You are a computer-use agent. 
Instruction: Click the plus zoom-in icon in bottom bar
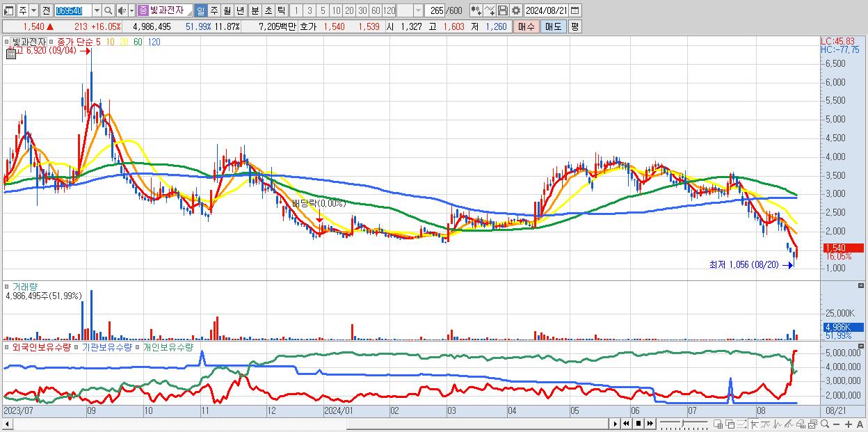click(849, 424)
